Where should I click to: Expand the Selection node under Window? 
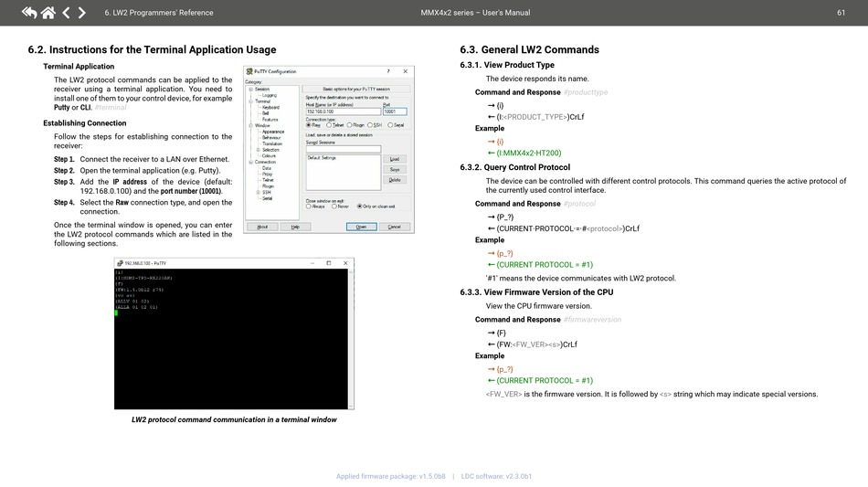point(258,150)
